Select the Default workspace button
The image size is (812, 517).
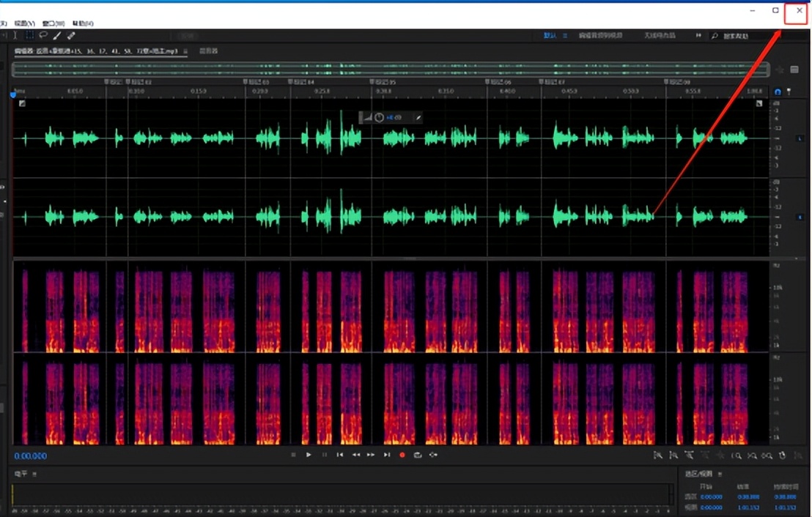coord(550,35)
